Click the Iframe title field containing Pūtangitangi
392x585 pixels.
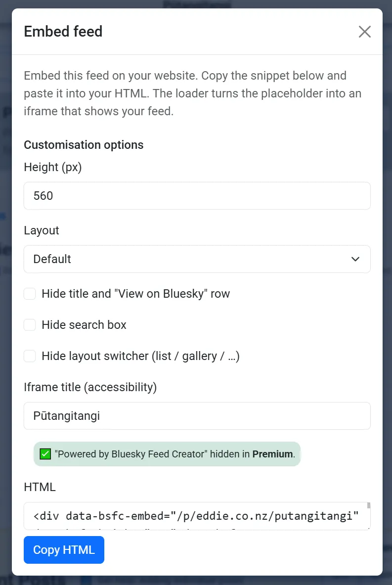point(197,416)
